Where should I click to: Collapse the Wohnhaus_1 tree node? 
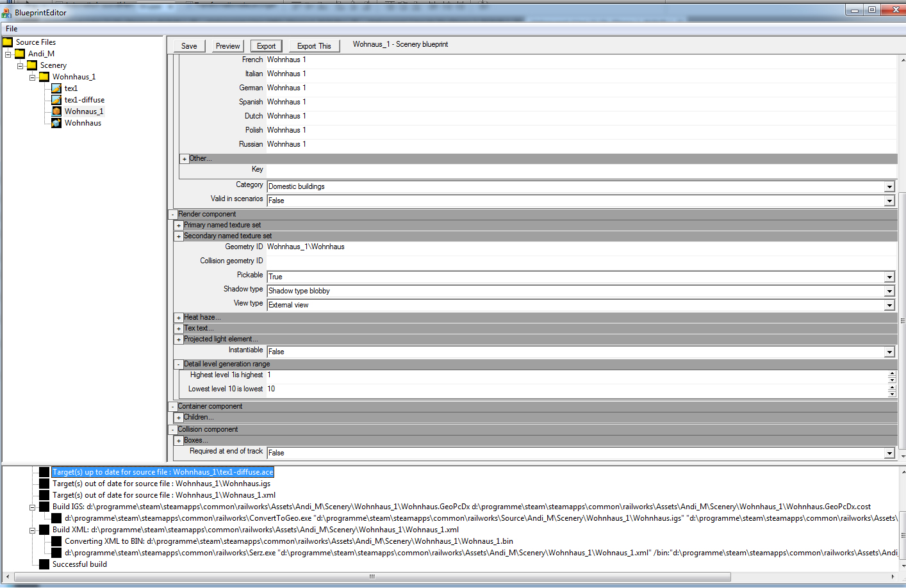pyautogui.click(x=32, y=78)
